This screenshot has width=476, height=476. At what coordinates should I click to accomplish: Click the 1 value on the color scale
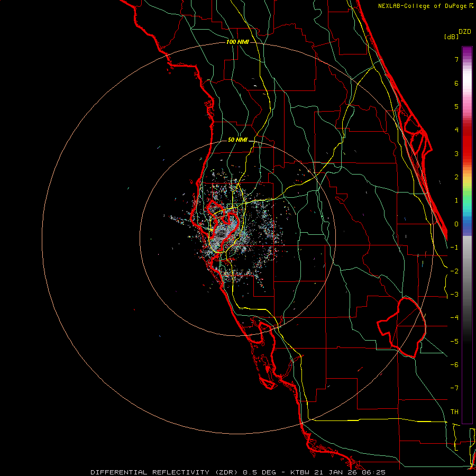(456, 200)
